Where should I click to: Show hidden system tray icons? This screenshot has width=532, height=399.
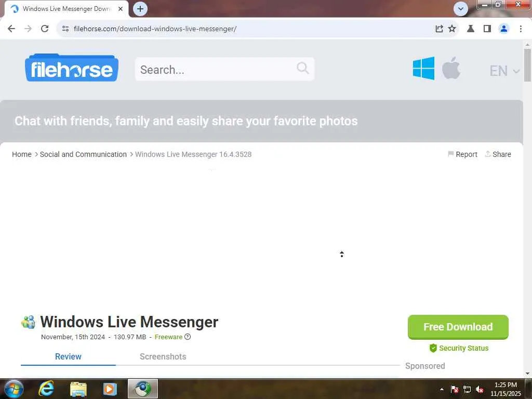[442, 389]
